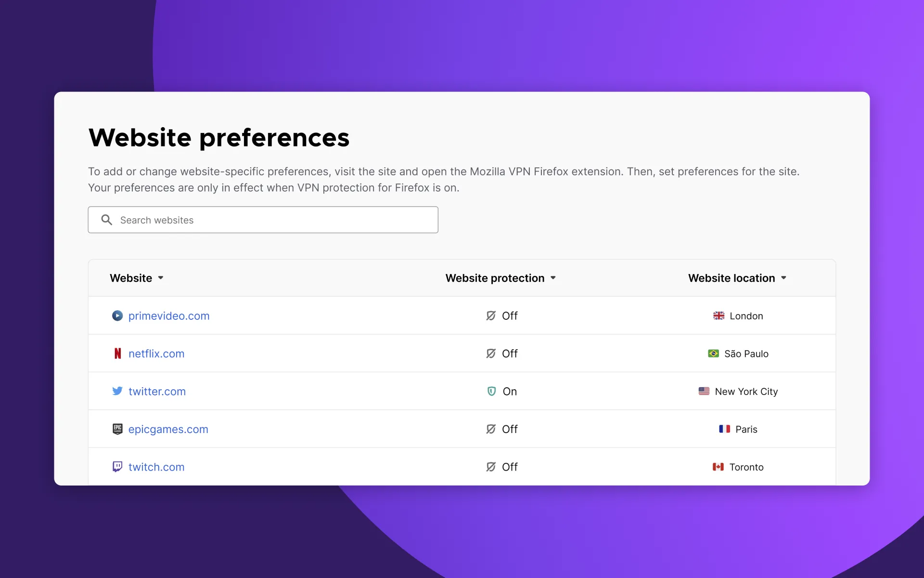Click the Canada flag beside Toronto
Screen dimensions: 924x578
pos(718,467)
